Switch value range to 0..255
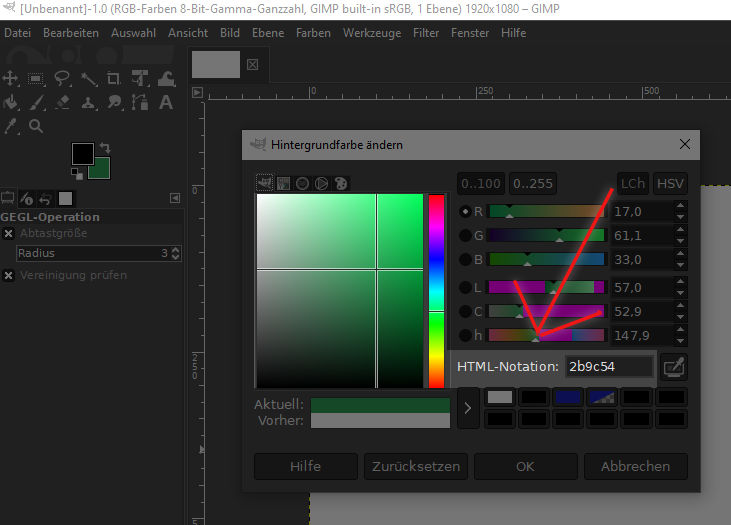731x525 pixels. pyautogui.click(x=533, y=183)
